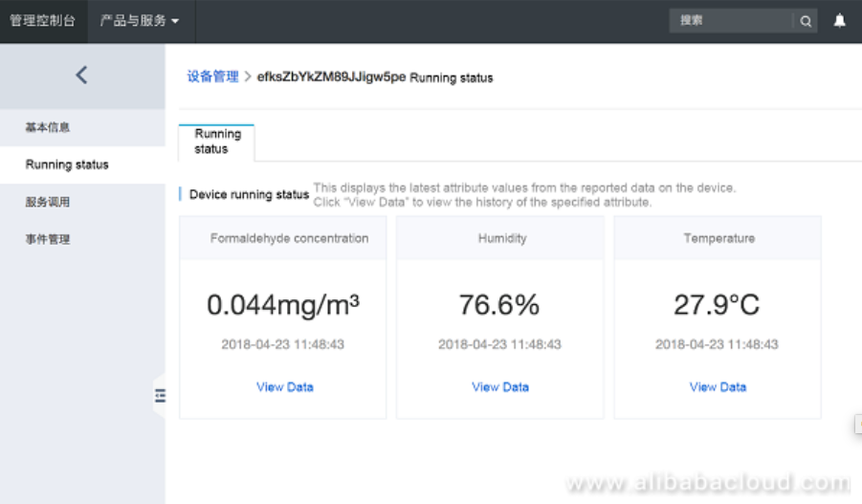
Task: Open 管理控制台 in the top bar
Action: coord(43,21)
